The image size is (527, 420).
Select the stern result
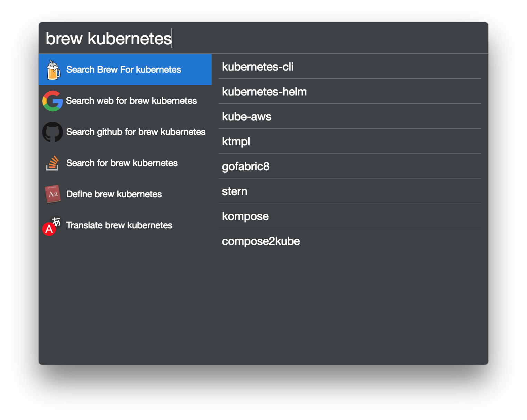[350, 191]
